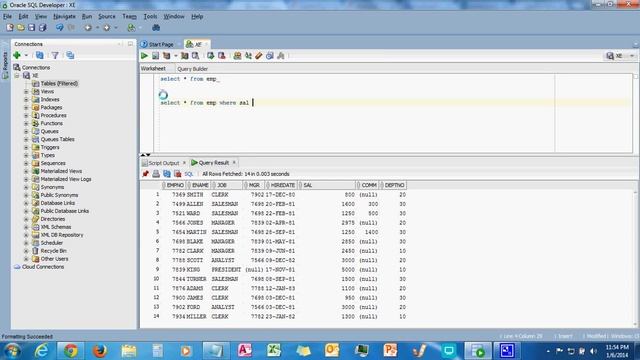The image size is (640, 360).
Task: Open dropdown arrow next to New Connection plus
Action: [x=26, y=55]
